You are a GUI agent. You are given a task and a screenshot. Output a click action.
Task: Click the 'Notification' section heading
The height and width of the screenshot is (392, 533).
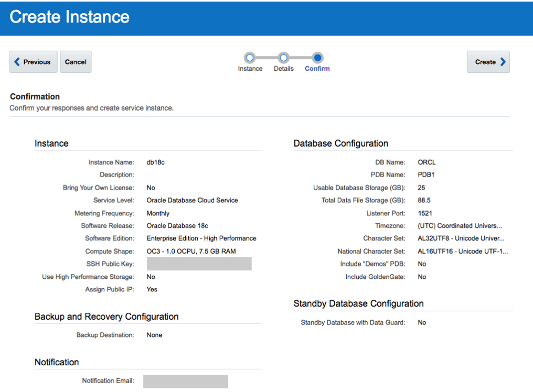tap(57, 363)
